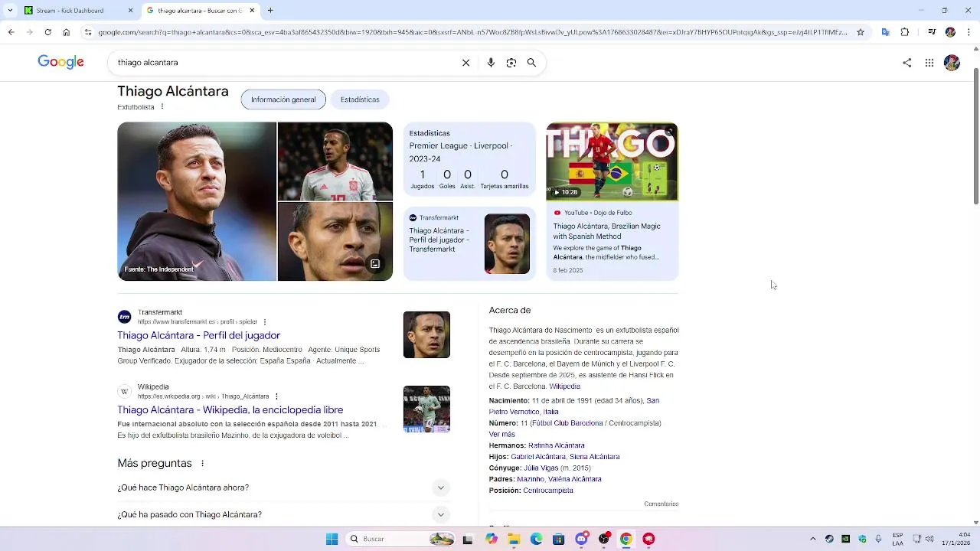Bookmark this page with the star icon
This screenshot has height=551, width=980.
coord(861,32)
